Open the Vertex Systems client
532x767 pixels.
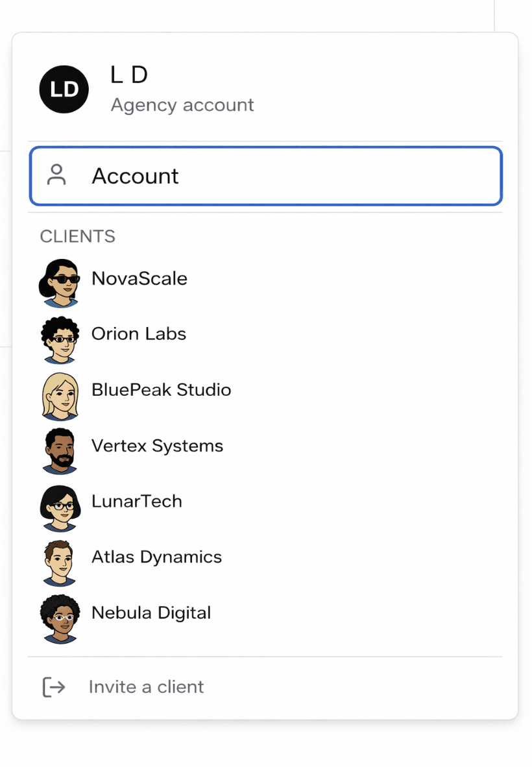(158, 446)
